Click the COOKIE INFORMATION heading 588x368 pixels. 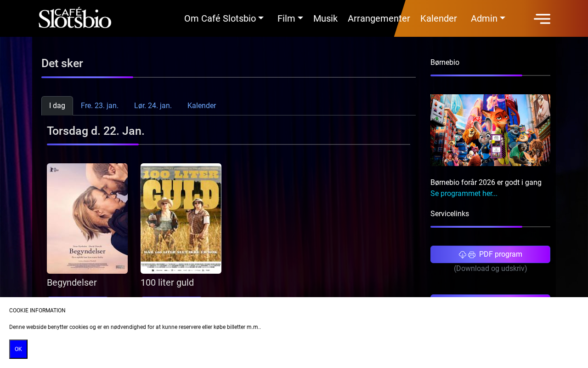(x=37, y=310)
